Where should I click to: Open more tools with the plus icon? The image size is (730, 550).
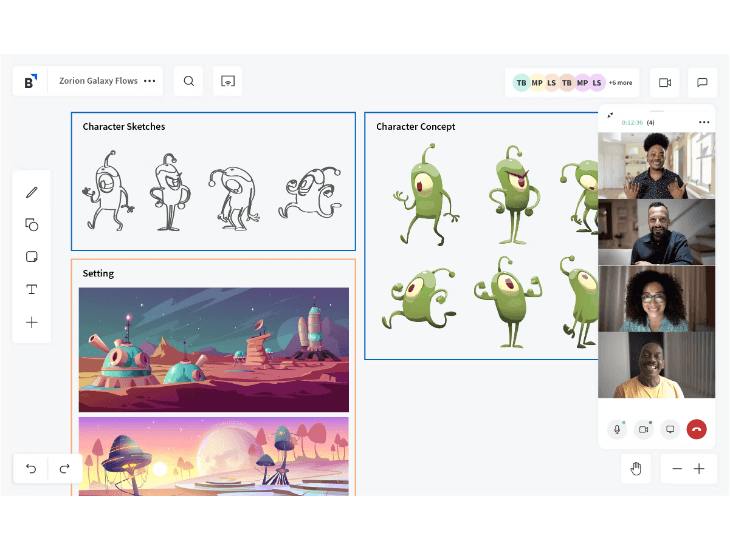pos(31,323)
